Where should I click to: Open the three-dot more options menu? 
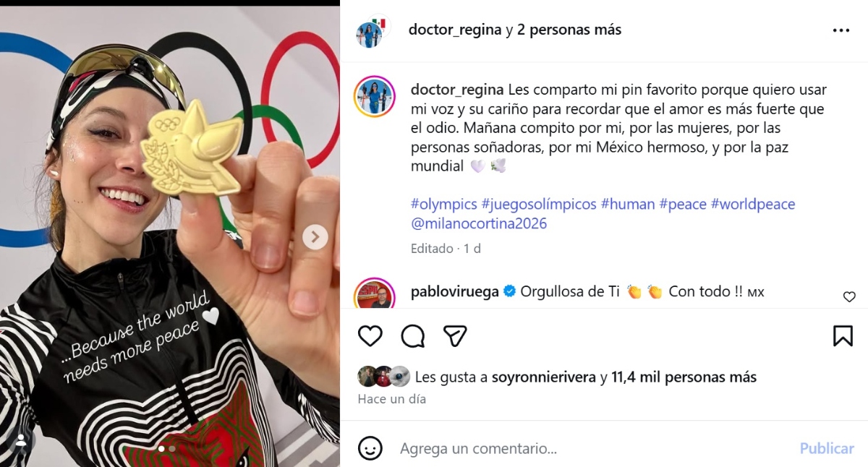[841, 30]
